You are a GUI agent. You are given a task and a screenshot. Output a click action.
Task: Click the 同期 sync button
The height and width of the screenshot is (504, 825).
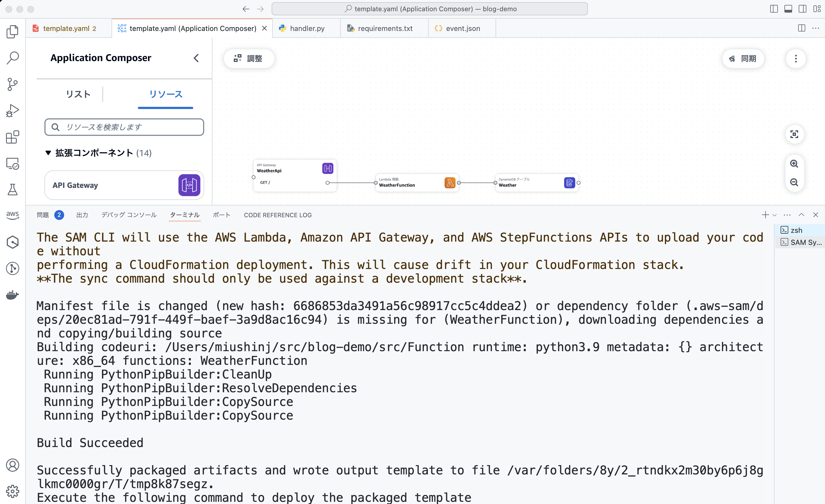pyautogui.click(x=743, y=59)
